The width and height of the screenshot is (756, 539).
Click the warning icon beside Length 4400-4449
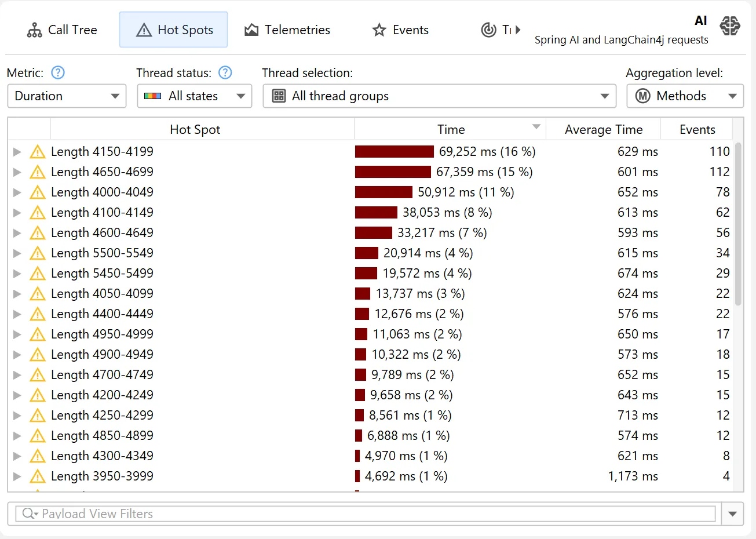tap(38, 314)
